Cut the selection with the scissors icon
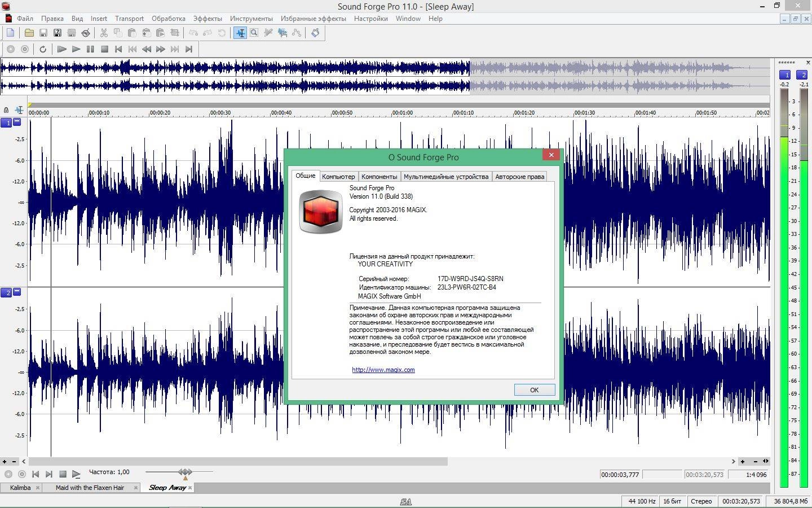Screen dimensions: 812x508 [x=104, y=33]
